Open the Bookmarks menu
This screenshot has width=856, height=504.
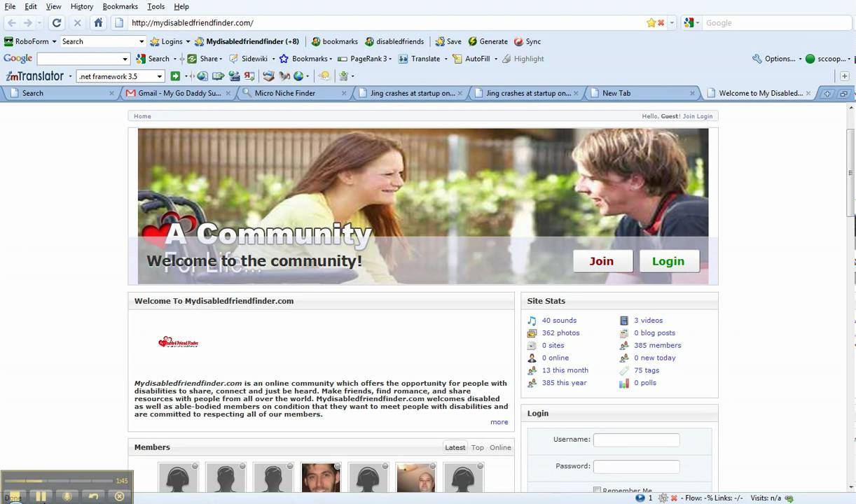tap(120, 6)
